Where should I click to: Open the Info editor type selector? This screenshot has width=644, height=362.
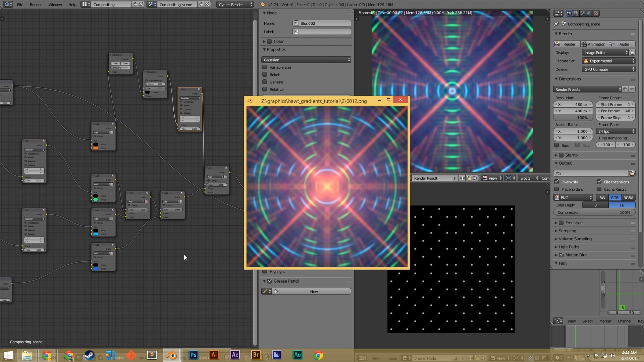coord(8,5)
